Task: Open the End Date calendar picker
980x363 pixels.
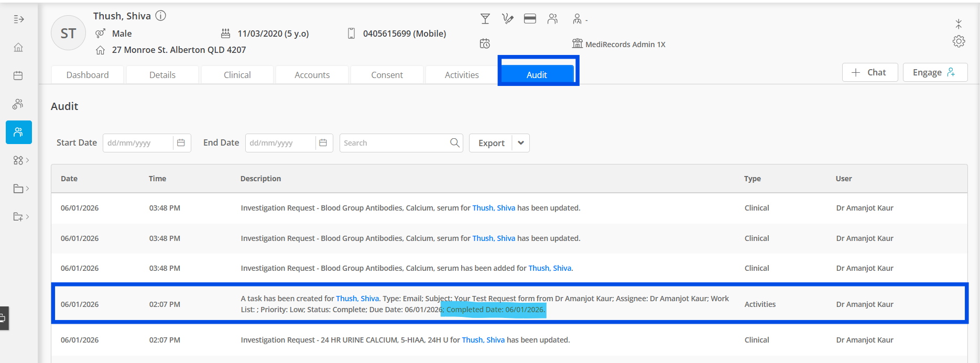Action: coord(323,143)
